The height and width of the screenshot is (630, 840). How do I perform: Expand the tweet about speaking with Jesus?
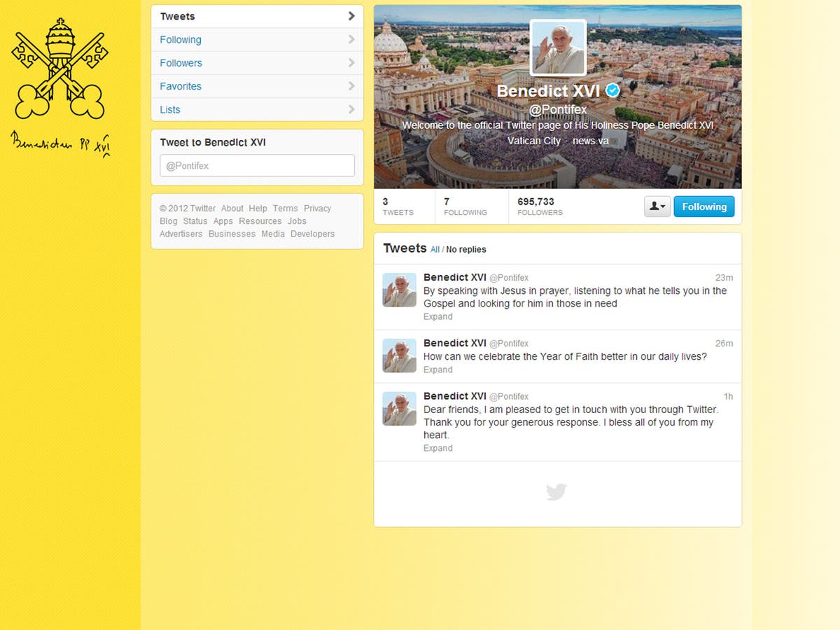tap(437, 316)
